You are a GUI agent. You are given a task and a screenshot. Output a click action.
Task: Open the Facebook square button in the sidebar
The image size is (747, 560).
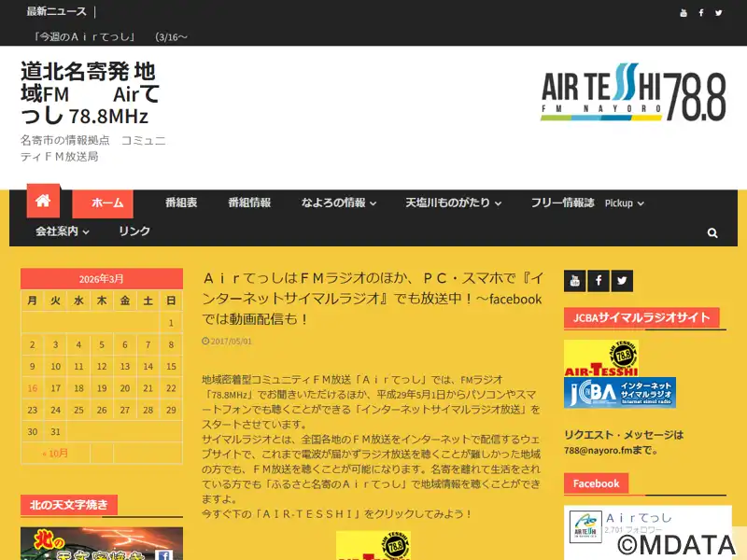click(599, 281)
